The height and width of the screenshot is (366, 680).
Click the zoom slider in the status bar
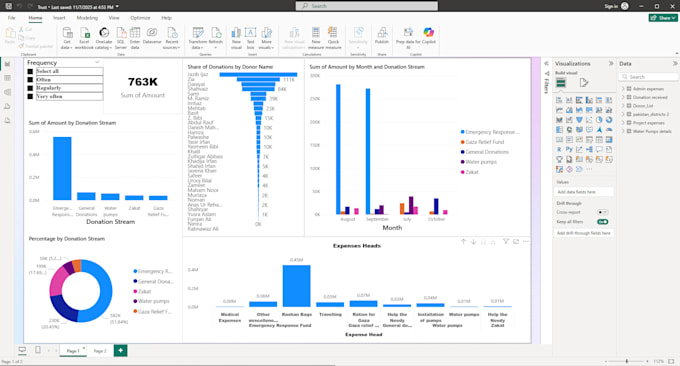[x=627, y=361]
